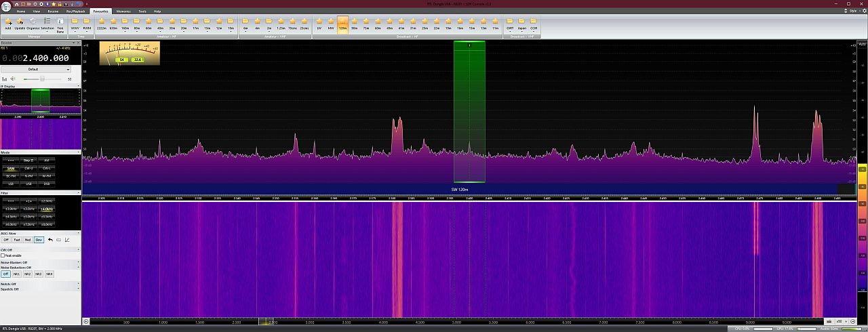Viewport: 868px width, 332px height.
Task: Click the Add favourite star icon
Action: (7, 22)
